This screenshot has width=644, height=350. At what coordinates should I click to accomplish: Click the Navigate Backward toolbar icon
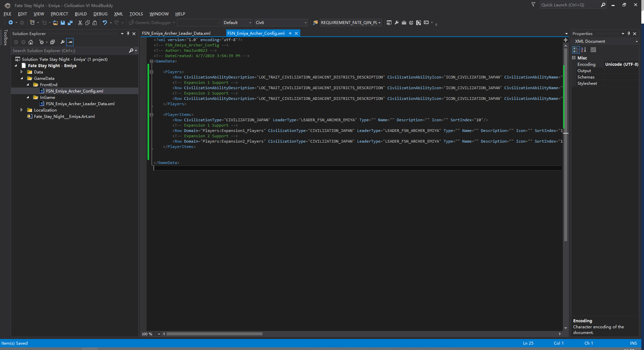(x=11, y=23)
